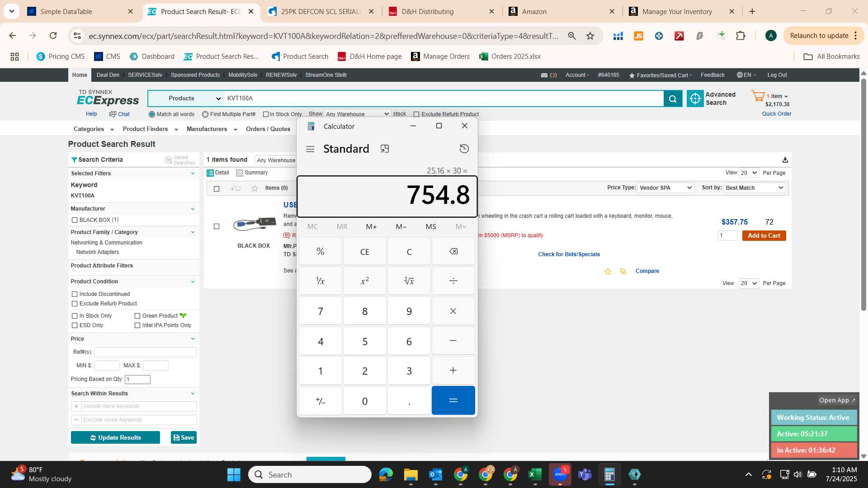The image size is (868, 488).
Task: Check the Intel IPA Points Only filter
Action: (137, 325)
